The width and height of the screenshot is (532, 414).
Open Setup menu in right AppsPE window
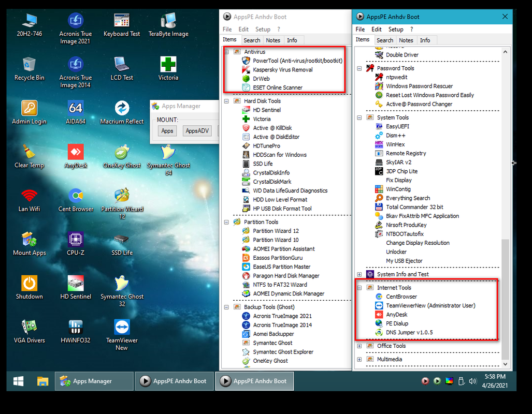click(396, 29)
